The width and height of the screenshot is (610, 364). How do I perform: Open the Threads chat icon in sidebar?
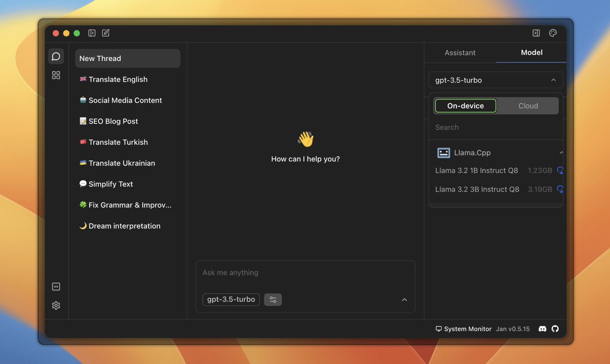pyautogui.click(x=56, y=56)
